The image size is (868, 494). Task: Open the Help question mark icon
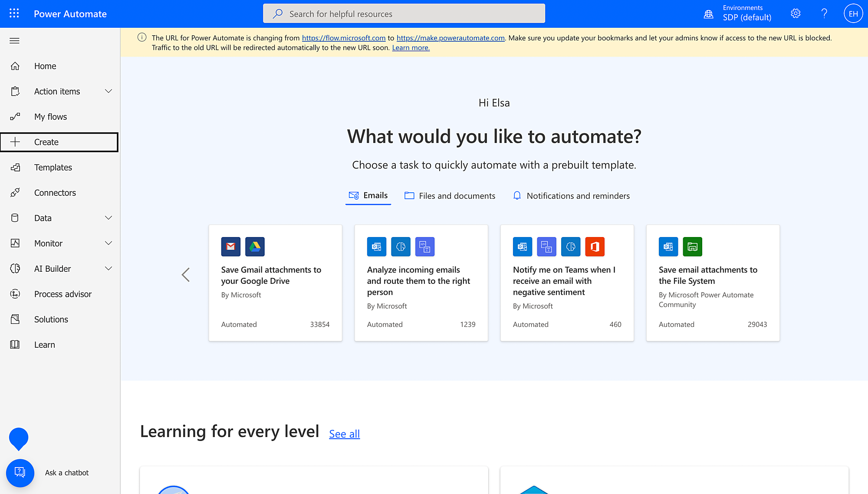[x=824, y=13]
